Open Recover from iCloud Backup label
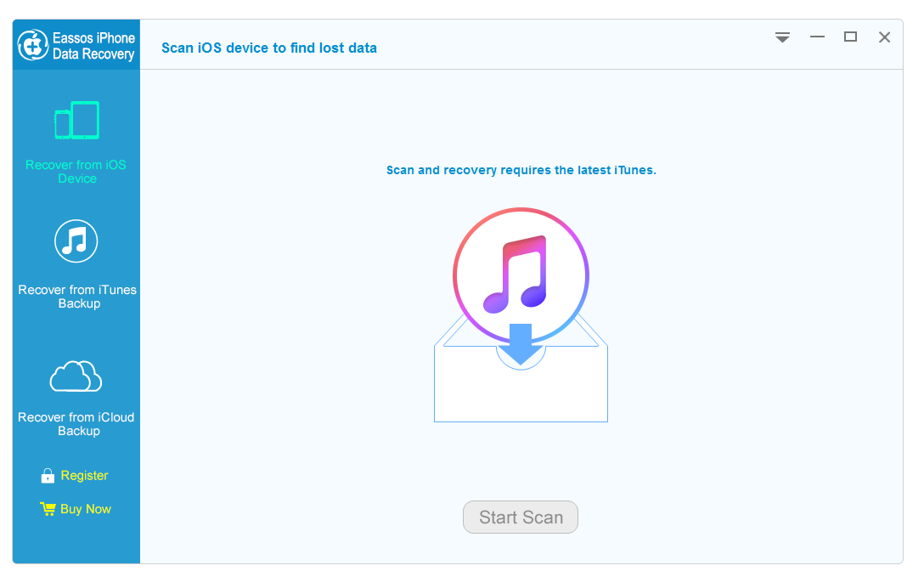The image size is (924, 577). tap(77, 424)
